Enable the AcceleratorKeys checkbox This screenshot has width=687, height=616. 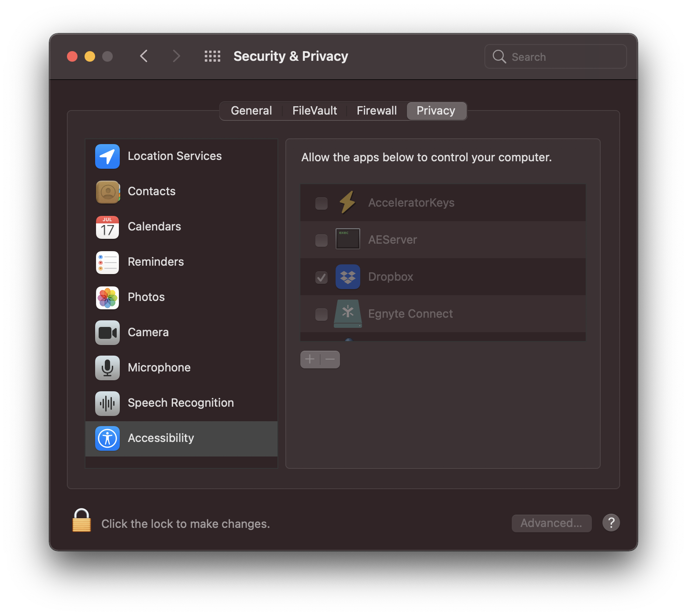click(321, 204)
